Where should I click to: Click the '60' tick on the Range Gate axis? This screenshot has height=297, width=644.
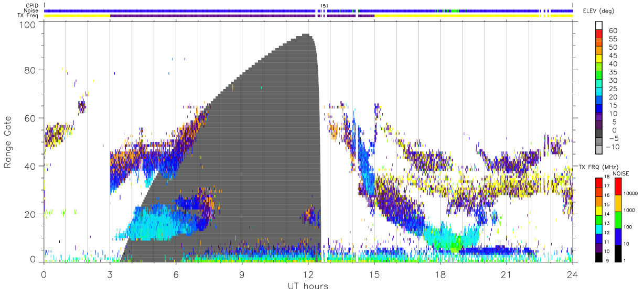31,118
